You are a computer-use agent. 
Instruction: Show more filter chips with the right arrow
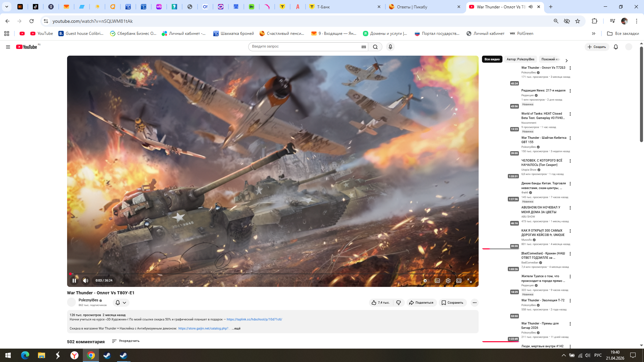tap(567, 61)
